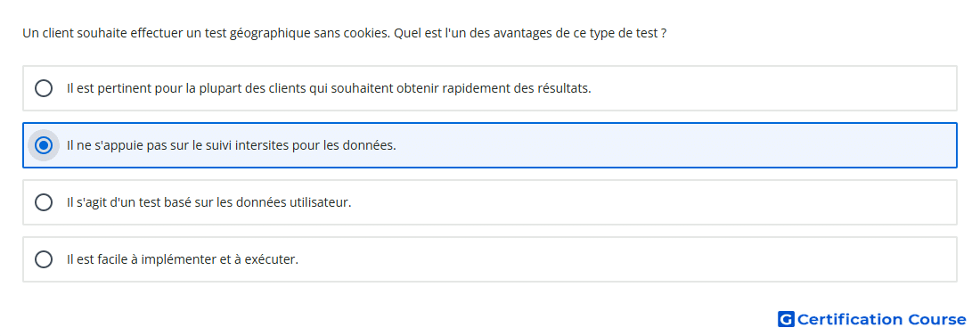980x336 pixels.
Task: Click answer text 'Il est facile à implémenter et à exécuter'
Action: 183,259
